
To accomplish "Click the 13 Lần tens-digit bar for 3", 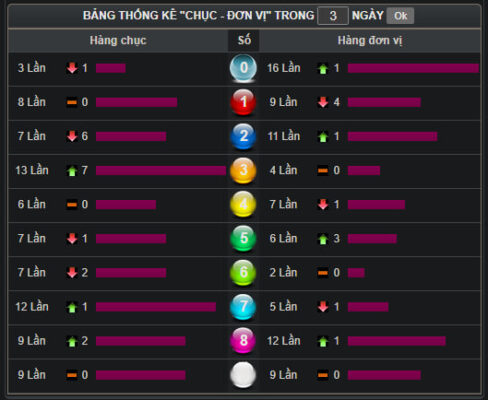I will tap(161, 171).
